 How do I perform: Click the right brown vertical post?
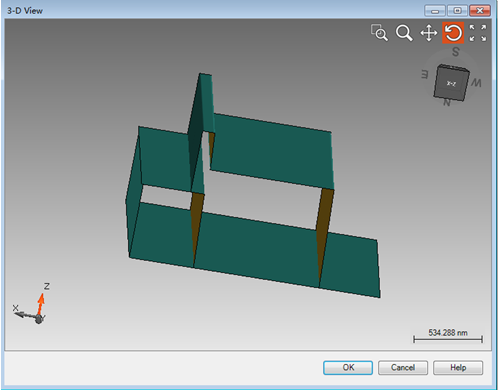click(x=325, y=237)
